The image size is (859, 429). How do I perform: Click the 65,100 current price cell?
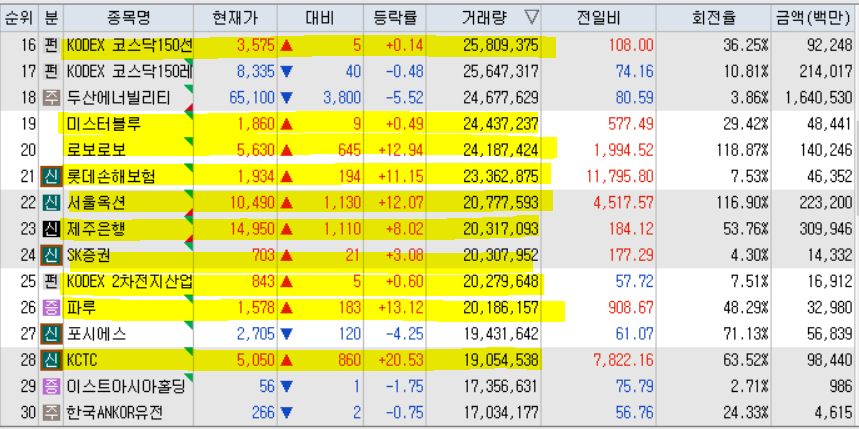[x=252, y=98]
